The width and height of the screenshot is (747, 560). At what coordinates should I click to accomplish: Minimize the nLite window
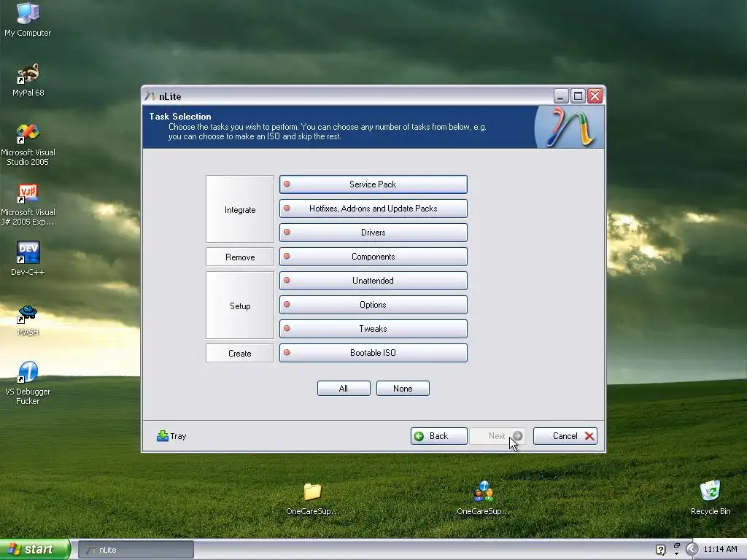coord(561,96)
